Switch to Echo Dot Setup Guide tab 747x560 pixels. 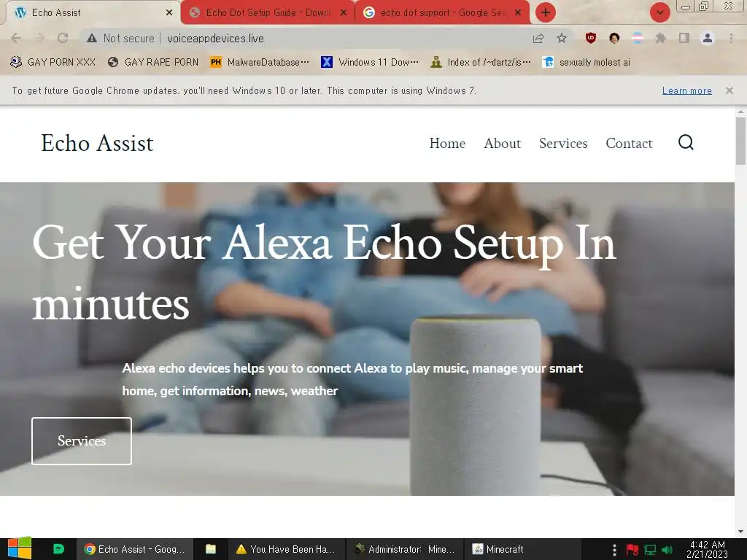click(268, 13)
